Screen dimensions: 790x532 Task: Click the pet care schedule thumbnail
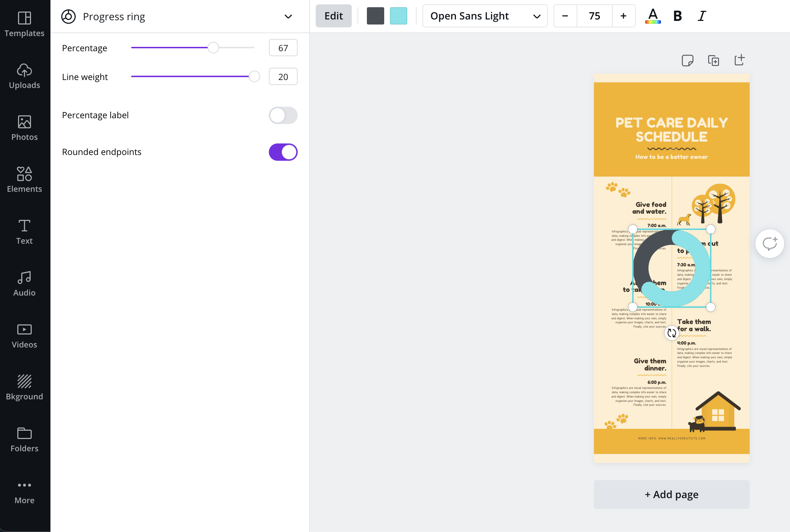pyautogui.click(x=671, y=269)
